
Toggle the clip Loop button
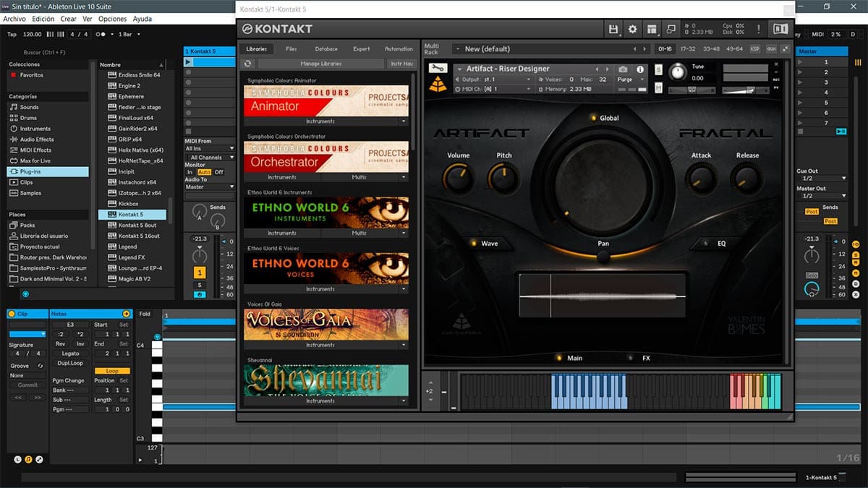point(112,371)
